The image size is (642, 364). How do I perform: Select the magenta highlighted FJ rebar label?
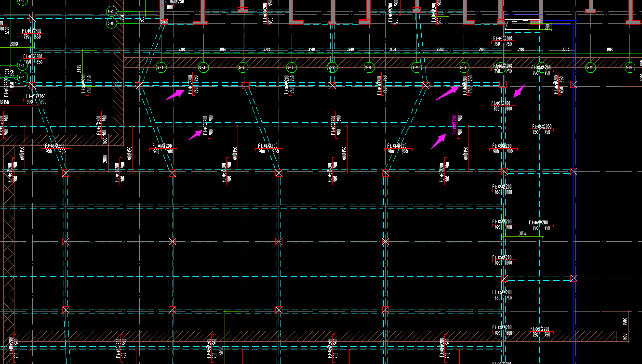454,124
